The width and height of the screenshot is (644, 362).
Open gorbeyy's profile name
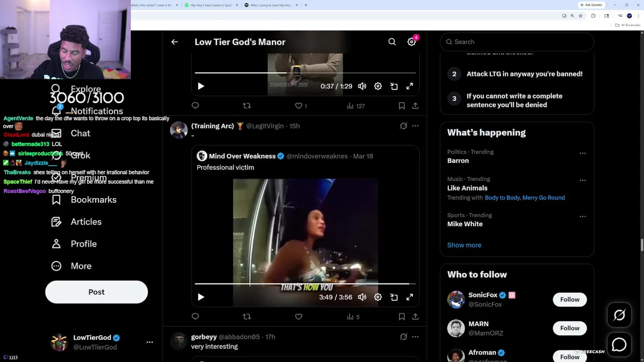(204, 337)
